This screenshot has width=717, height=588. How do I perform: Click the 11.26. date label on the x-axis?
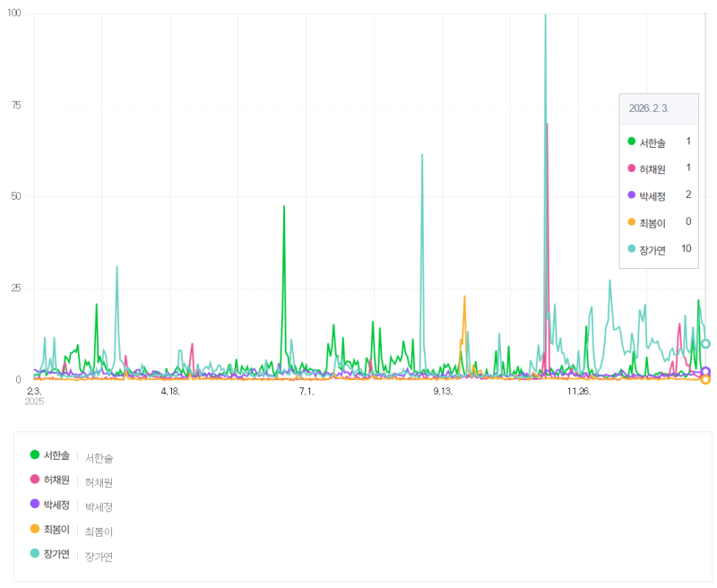point(579,392)
